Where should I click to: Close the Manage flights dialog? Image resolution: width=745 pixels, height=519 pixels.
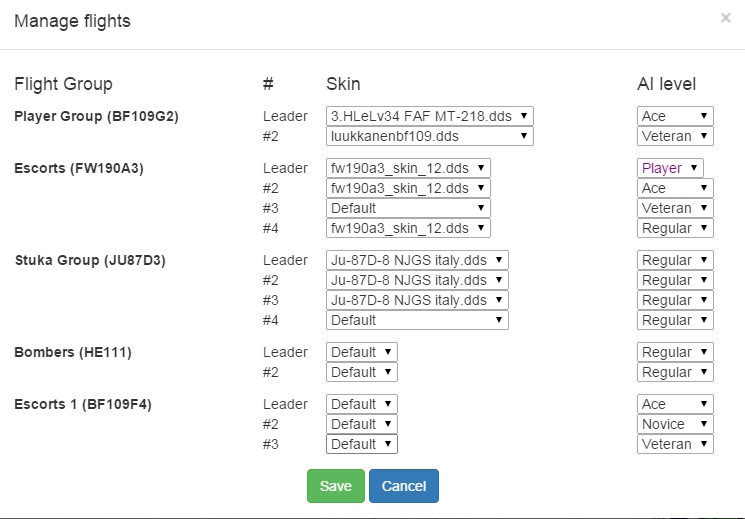pyautogui.click(x=725, y=18)
